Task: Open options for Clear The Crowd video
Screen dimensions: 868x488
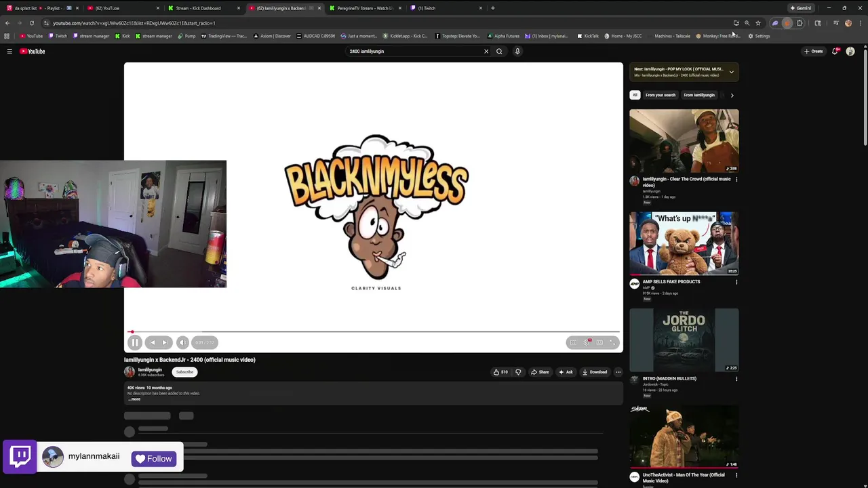Action: 736,180
